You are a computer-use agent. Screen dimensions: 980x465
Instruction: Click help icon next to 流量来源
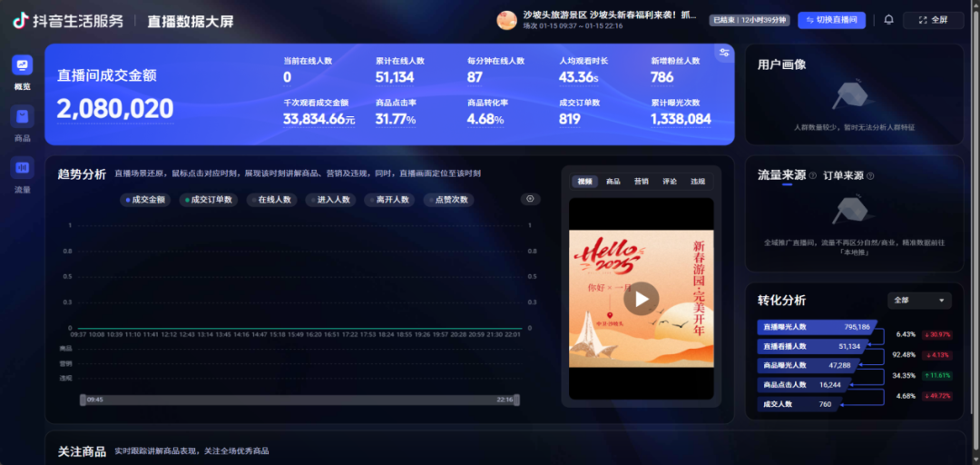[812, 175]
